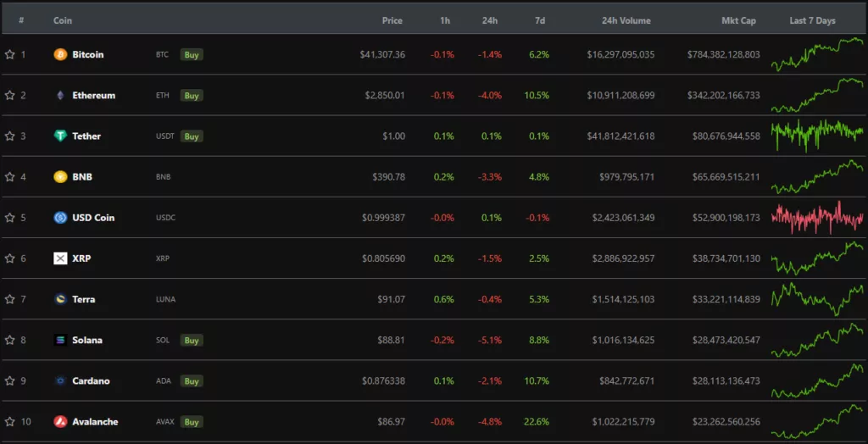Sort by the Coin column header
Image resolution: width=868 pixels, height=444 pixels.
tap(63, 20)
